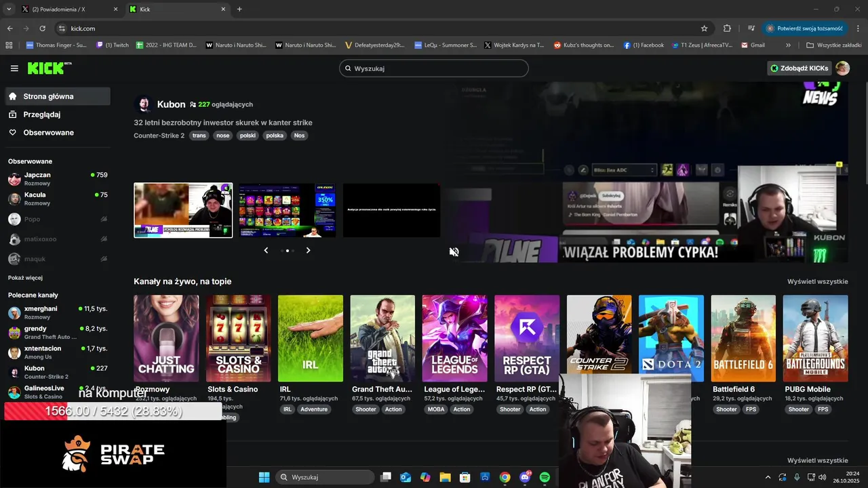The width and height of the screenshot is (868, 488).
Task: Open the Windows Start menu
Action: [264, 477]
